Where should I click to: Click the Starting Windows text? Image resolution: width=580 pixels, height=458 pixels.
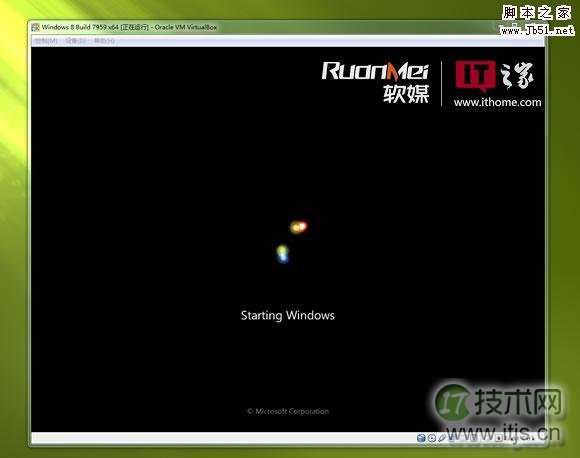coord(287,316)
